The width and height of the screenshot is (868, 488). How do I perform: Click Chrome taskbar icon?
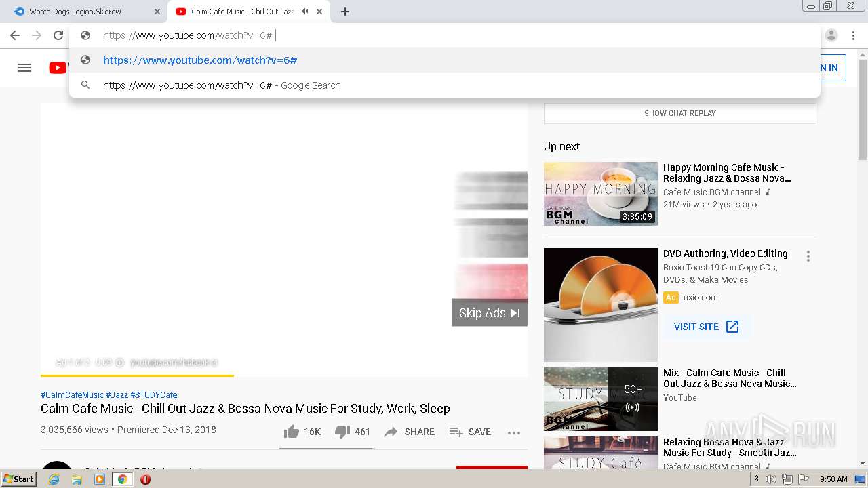click(x=123, y=479)
